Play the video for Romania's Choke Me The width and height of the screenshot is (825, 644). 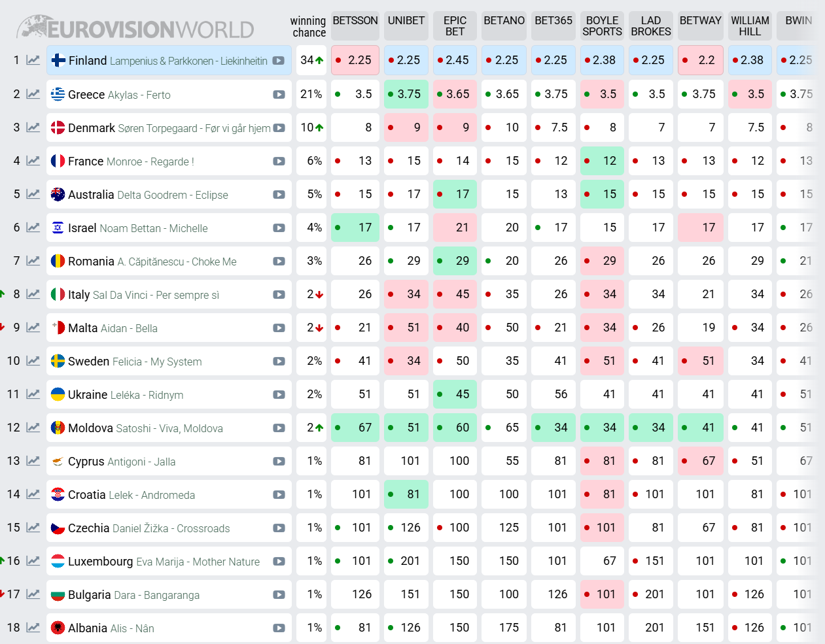[279, 262]
